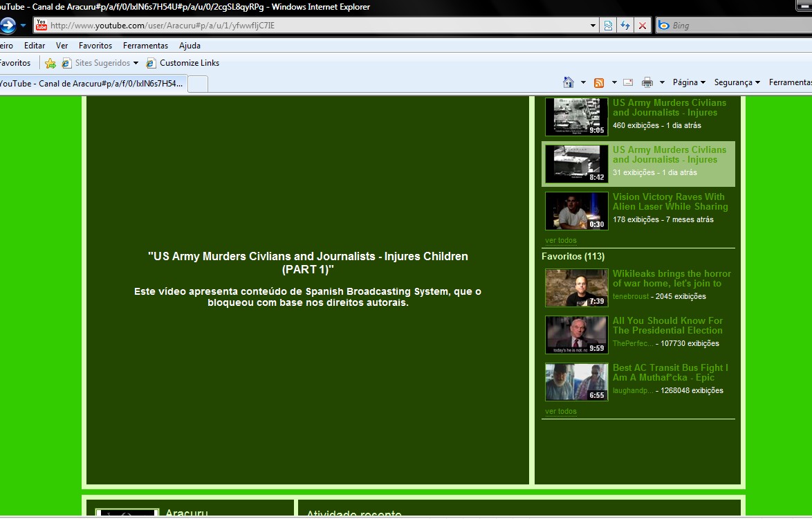The image size is (812, 519).
Task: Click the print icon
Action: (x=647, y=82)
